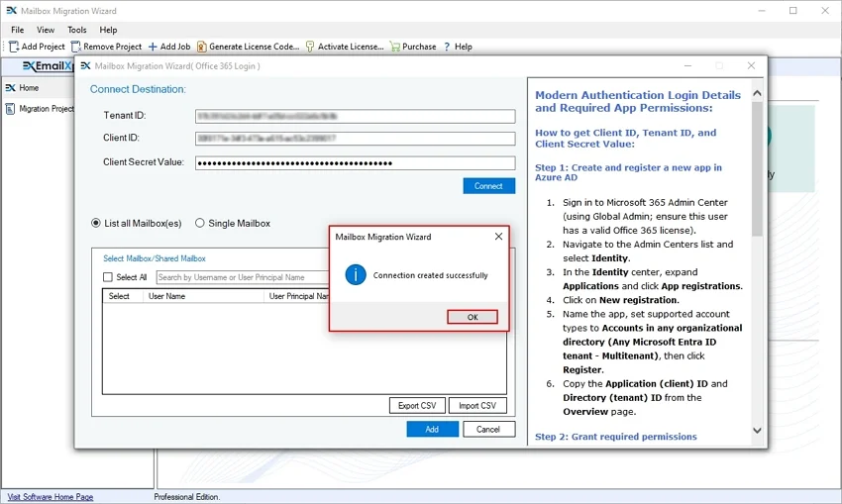Screen dimensions: 842x504
Task: Click the Activate License key icon
Action: [x=310, y=47]
